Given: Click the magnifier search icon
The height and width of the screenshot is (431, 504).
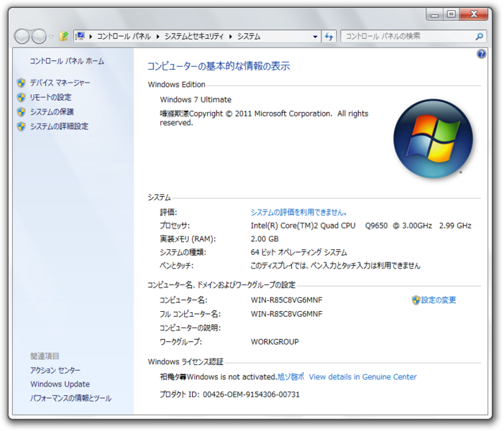Looking at the screenshot, I should pyautogui.click(x=480, y=37).
